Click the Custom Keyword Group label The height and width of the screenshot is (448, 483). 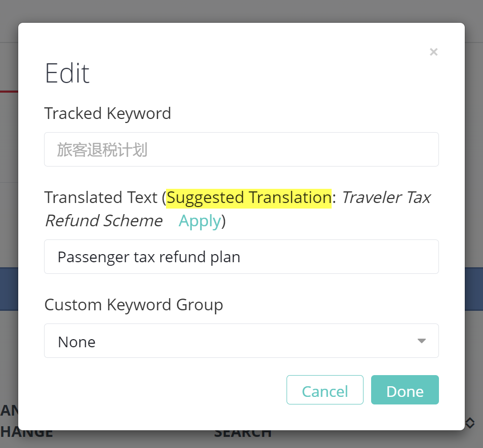(x=134, y=305)
